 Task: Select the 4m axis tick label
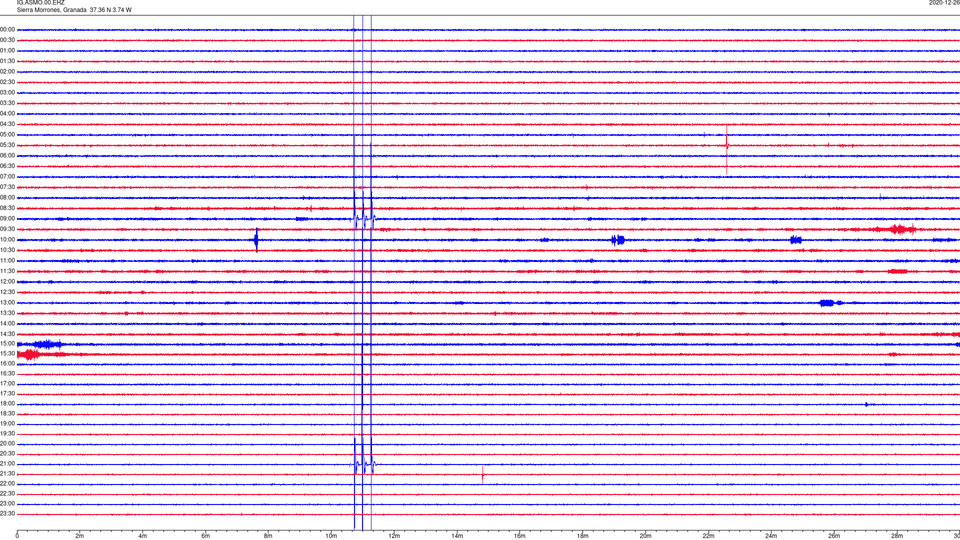tap(143, 536)
